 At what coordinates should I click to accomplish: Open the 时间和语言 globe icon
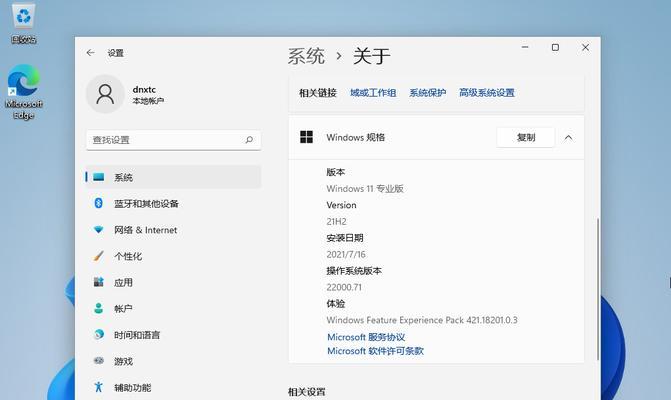tap(98, 335)
